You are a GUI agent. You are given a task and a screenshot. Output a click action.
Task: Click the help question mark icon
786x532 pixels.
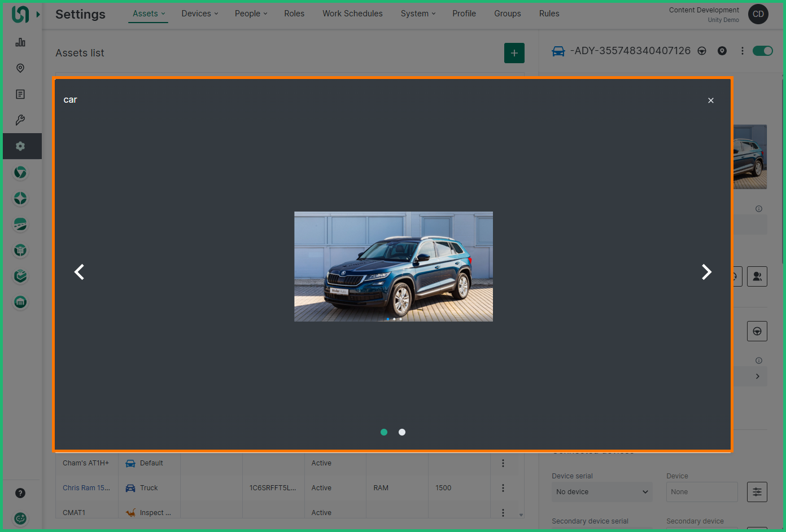[20, 493]
